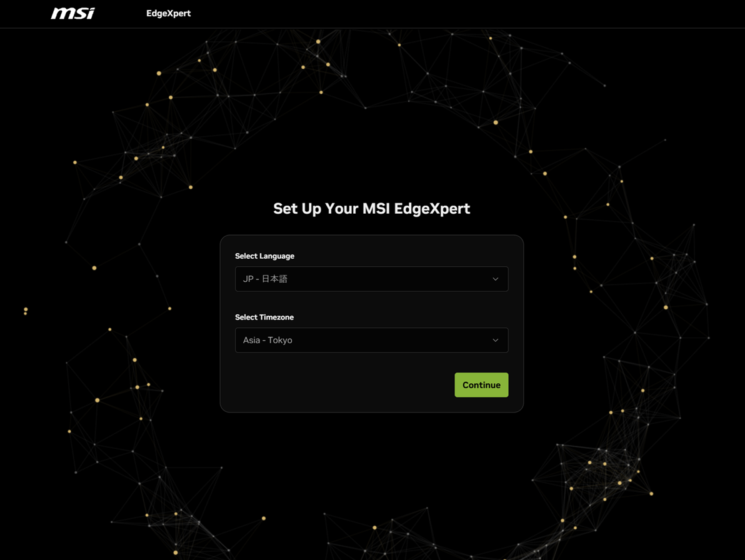Click the Set Up Your MSI EdgeXpert heading
The height and width of the screenshot is (560, 745).
click(x=371, y=209)
